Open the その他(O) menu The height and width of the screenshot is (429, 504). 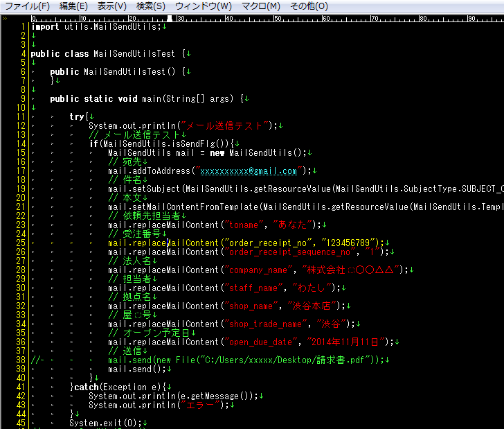(x=309, y=6)
